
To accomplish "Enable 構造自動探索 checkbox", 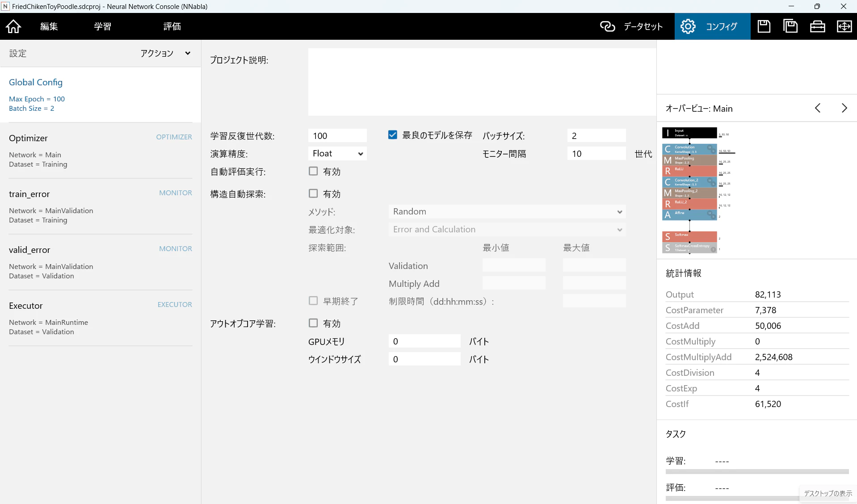I will click(313, 193).
